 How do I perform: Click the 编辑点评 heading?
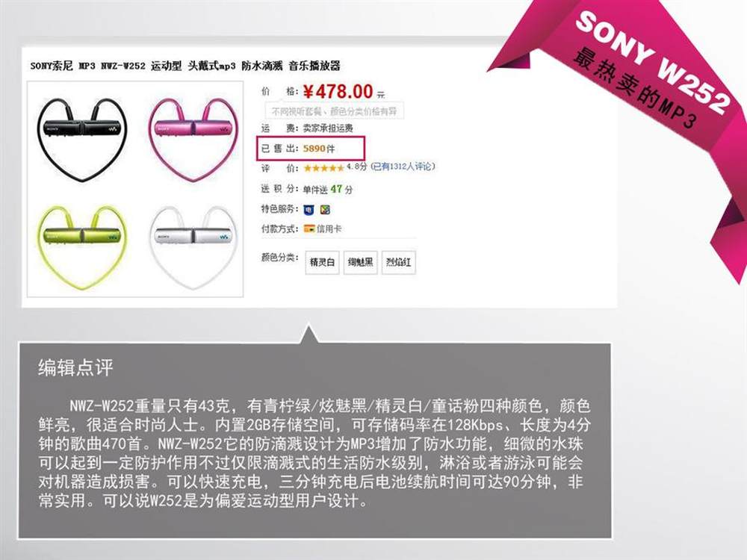75,367
